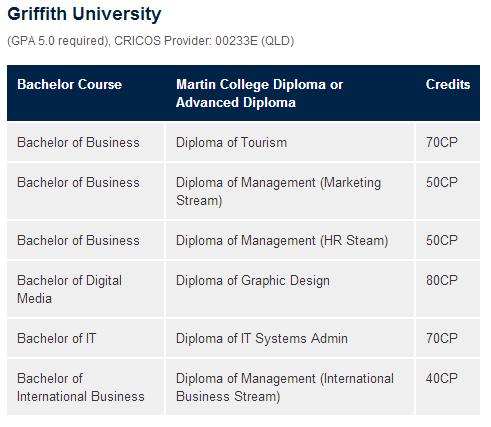Screen dimensions: 491x427
Task: Click the 80CP credits value
Action: click(x=442, y=280)
